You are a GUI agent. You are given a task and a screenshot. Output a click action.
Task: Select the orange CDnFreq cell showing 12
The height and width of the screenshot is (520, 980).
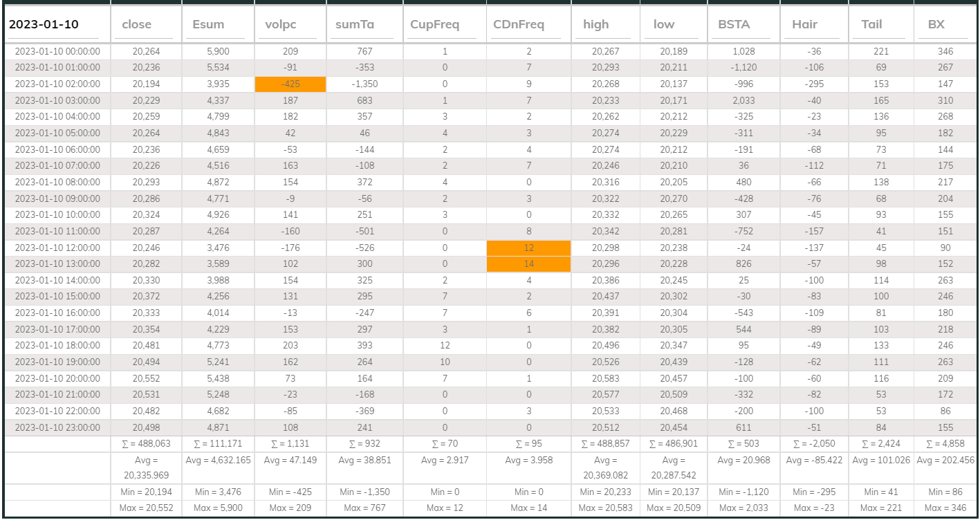coord(528,248)
